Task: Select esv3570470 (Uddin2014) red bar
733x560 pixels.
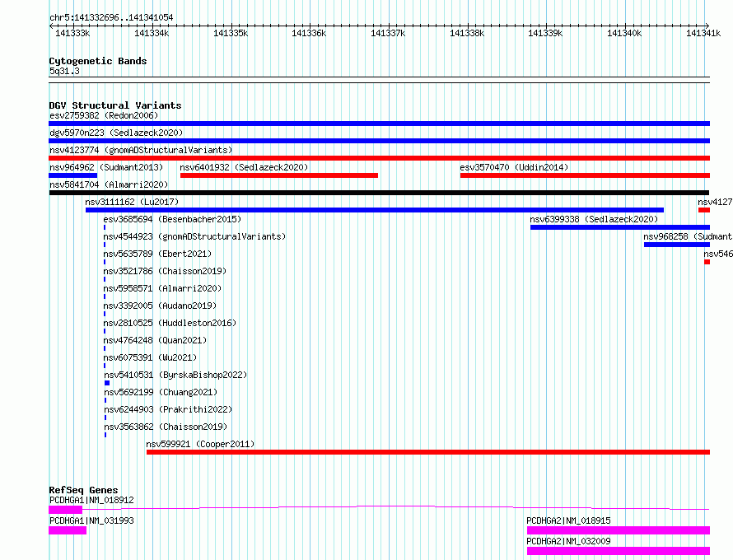Action: coord(585,175)
